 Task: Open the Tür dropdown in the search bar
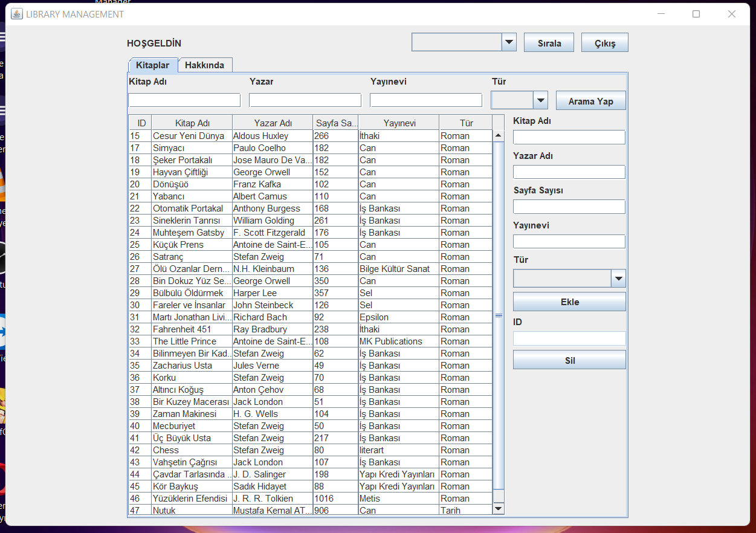click(x=540, y=100)
